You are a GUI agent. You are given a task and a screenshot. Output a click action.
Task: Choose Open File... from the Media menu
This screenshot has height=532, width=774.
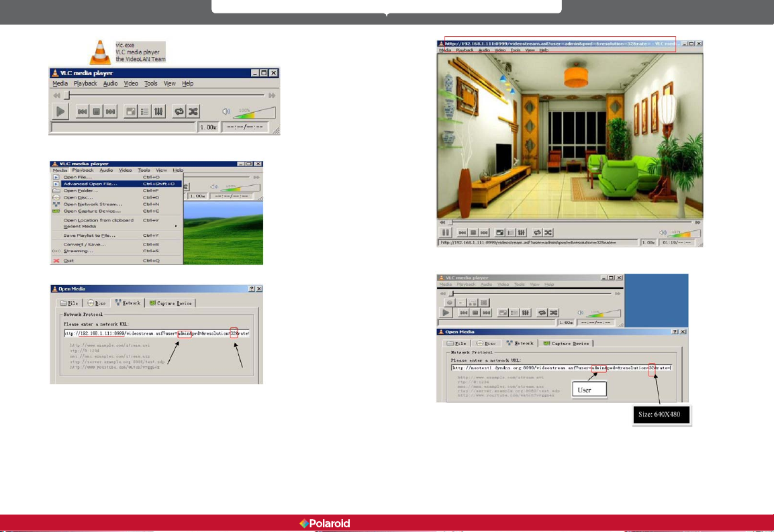(x=117, y=176)
